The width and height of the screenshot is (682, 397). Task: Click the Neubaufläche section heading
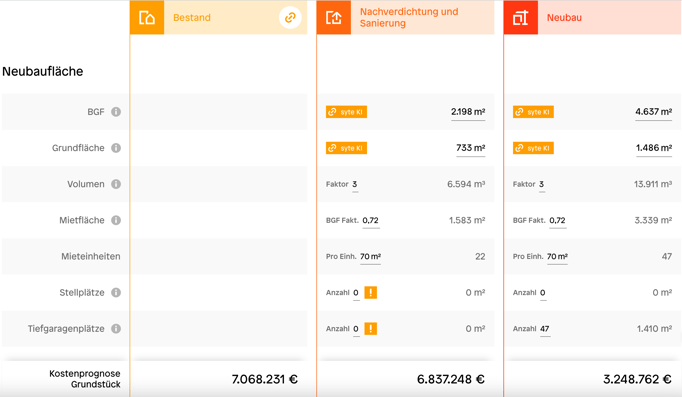tap(43, 71)
